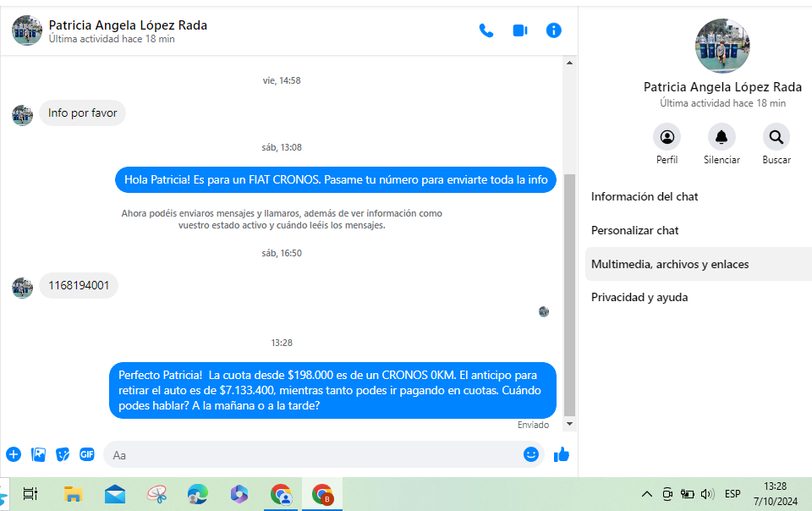Click the avatar beside 1168194001 message
812x511 pixels.
[22, 288]
